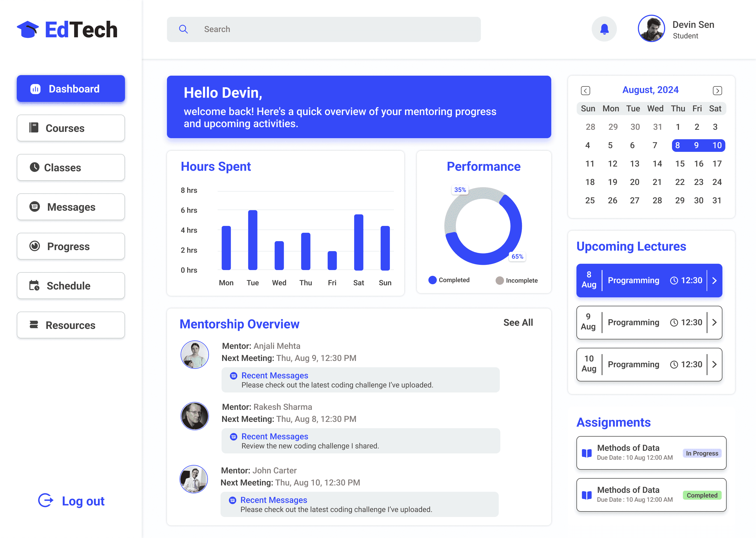Select August 15 on the calendar
Viewport: 756px width, 538px height.
click(x=680, y=164)
